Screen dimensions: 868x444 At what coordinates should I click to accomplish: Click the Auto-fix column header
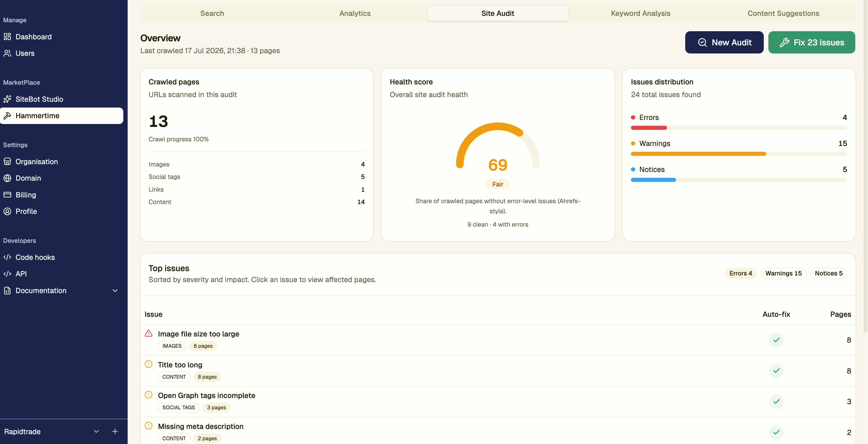(x=776, y=314)
